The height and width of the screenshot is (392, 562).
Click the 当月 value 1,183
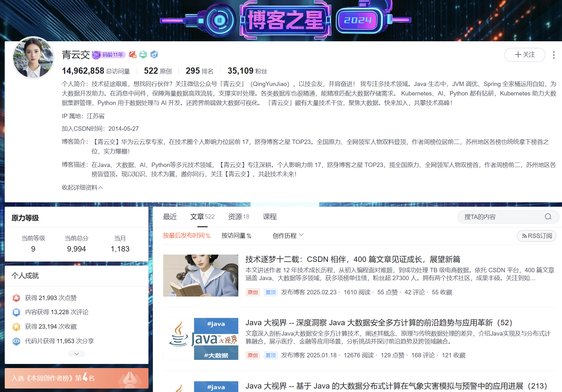[120, 249]
